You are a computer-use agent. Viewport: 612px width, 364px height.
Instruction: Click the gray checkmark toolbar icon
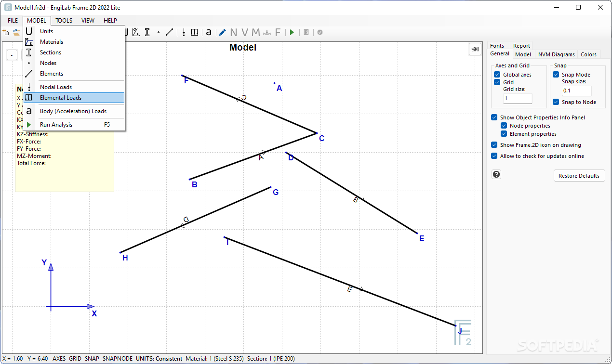320,32
